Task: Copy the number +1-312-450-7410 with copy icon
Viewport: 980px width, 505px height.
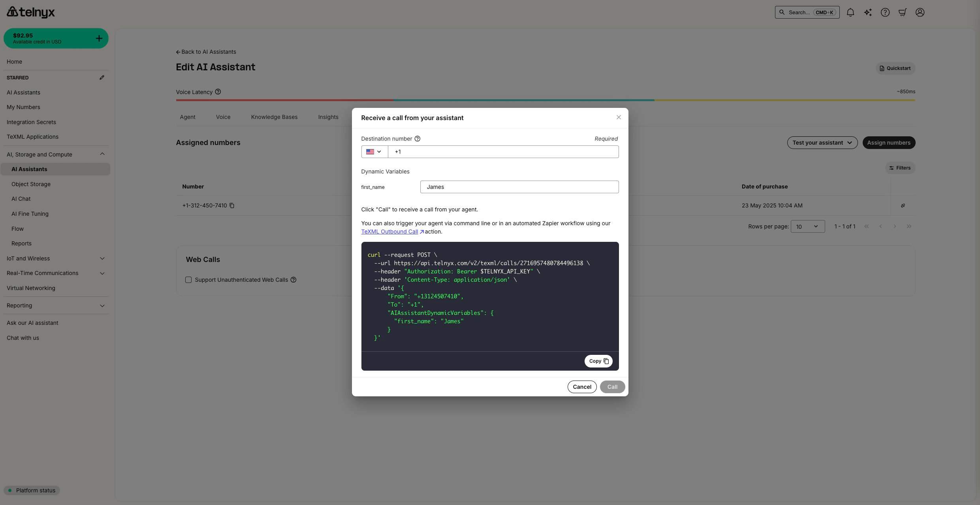Action: (x=232, y=205)
